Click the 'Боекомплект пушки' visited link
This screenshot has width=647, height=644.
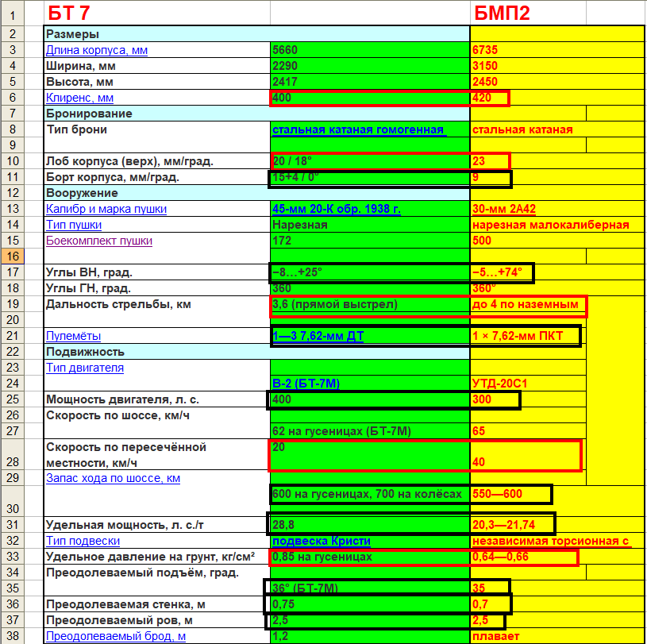tap(98, 241)
